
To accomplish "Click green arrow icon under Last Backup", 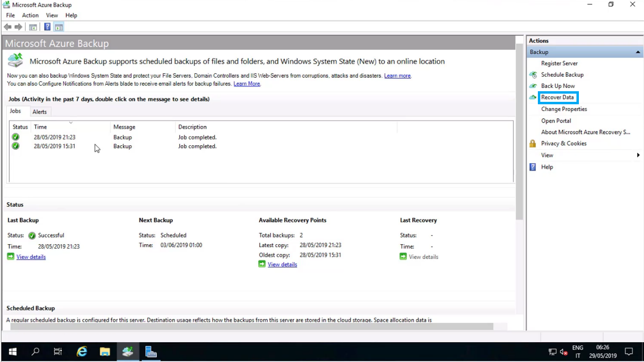I will click(x=11, y=257).
